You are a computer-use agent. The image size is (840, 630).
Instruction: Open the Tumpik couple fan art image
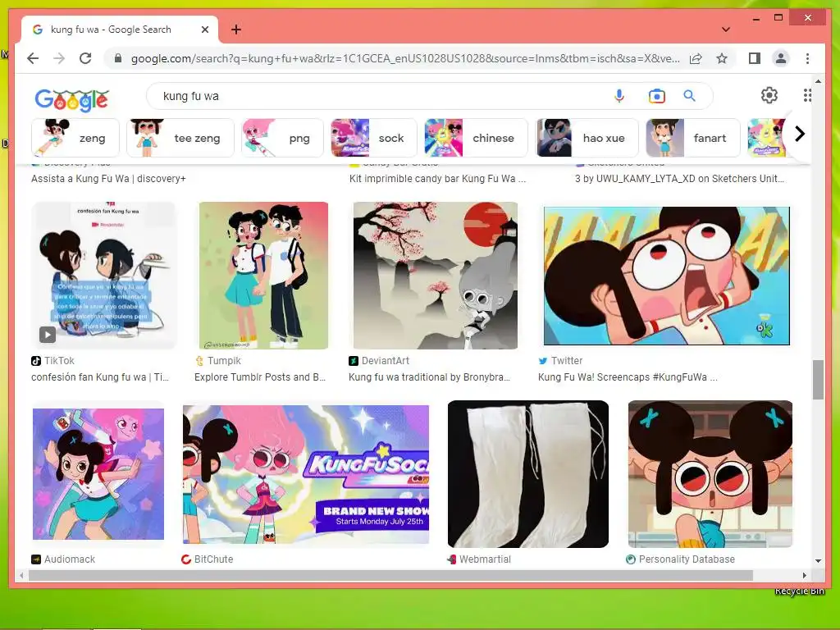(263, 276)
